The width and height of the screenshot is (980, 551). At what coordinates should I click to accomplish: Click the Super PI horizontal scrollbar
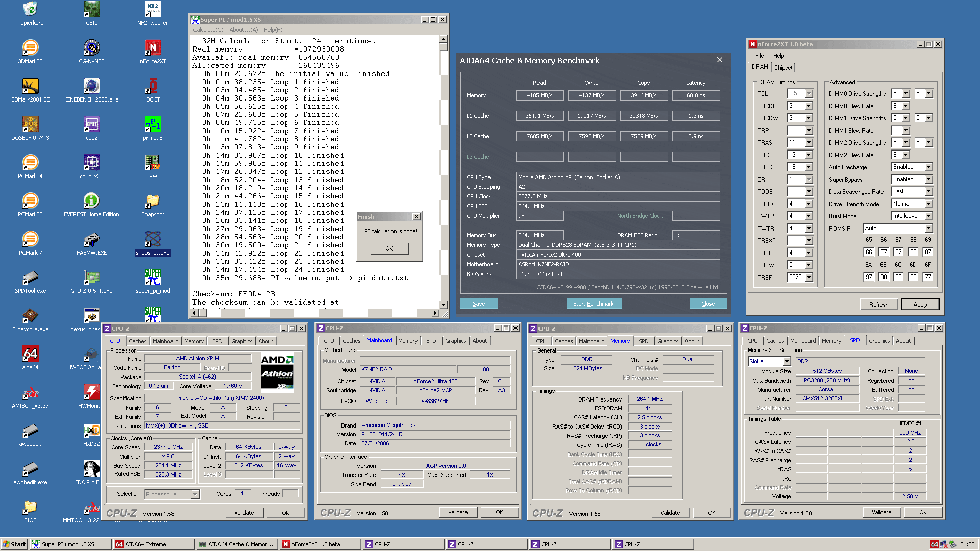point(315,313)
